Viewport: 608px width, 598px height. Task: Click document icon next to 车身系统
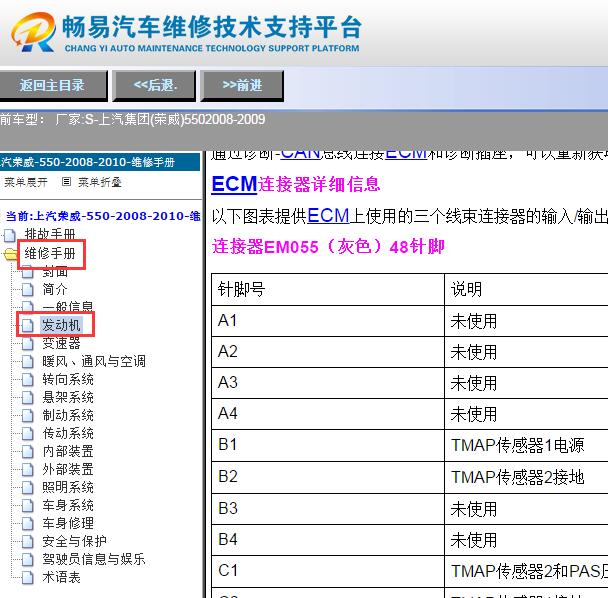27,506
